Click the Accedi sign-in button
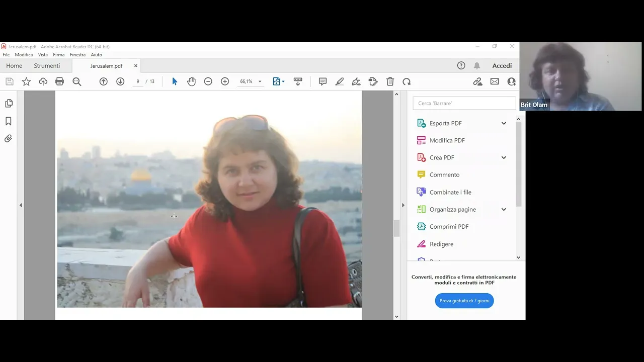The image size is (644, 362). 502,66
